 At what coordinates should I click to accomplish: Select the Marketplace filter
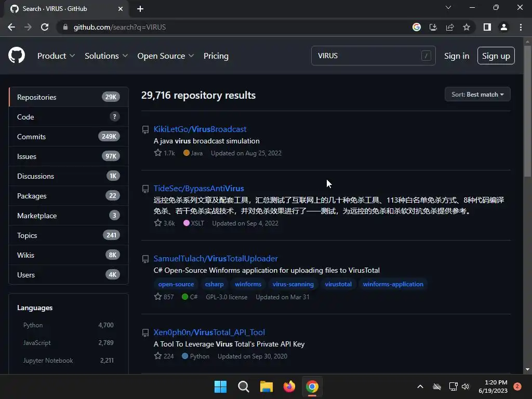(x=69, y=216)
